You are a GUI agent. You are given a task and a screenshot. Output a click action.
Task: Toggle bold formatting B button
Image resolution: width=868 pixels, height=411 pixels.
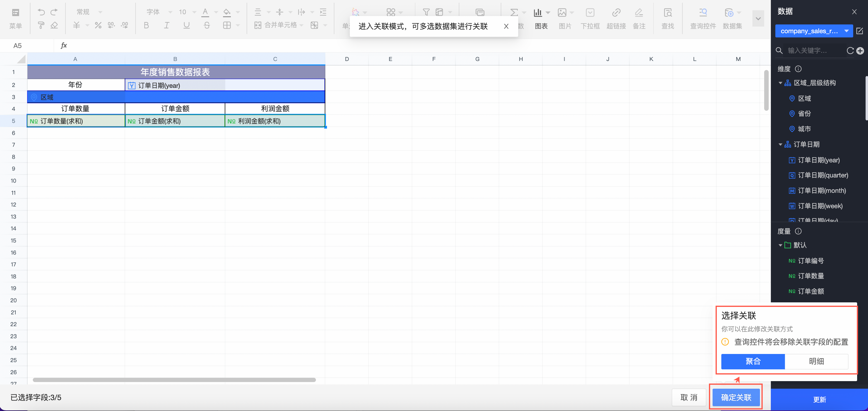coord(146,25)
